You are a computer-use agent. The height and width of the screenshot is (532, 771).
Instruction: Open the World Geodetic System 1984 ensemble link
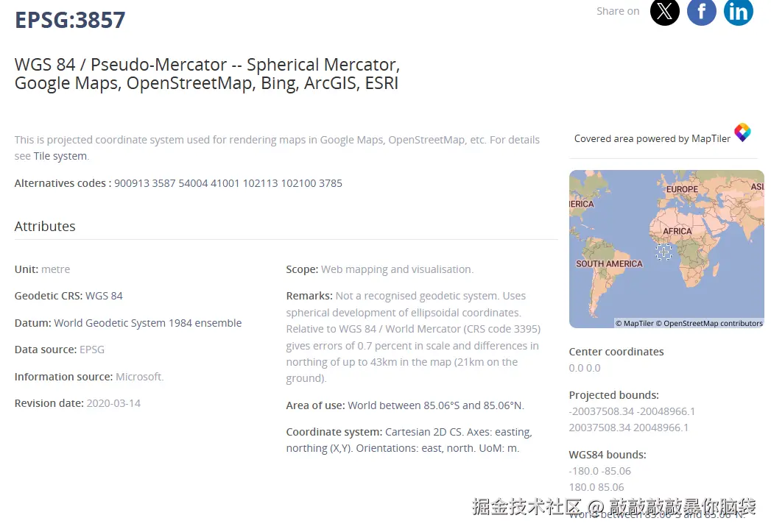(147, 323)
